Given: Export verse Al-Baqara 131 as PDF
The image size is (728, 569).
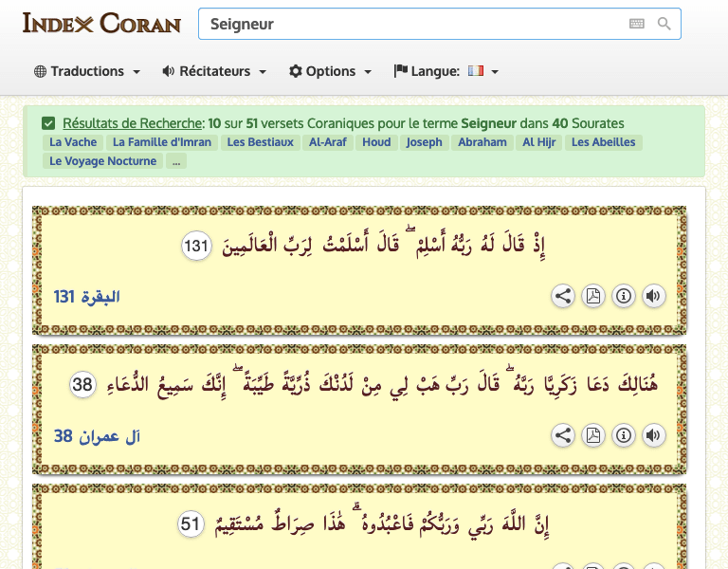Looking at the screenshot, I should pyautogui.click(x=593, y=297).
